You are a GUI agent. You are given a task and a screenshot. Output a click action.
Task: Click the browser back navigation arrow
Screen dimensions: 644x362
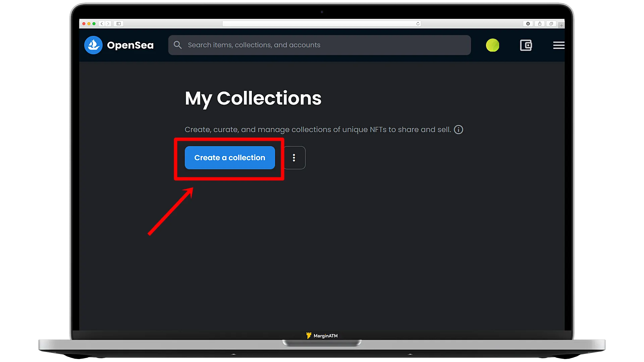102,23
